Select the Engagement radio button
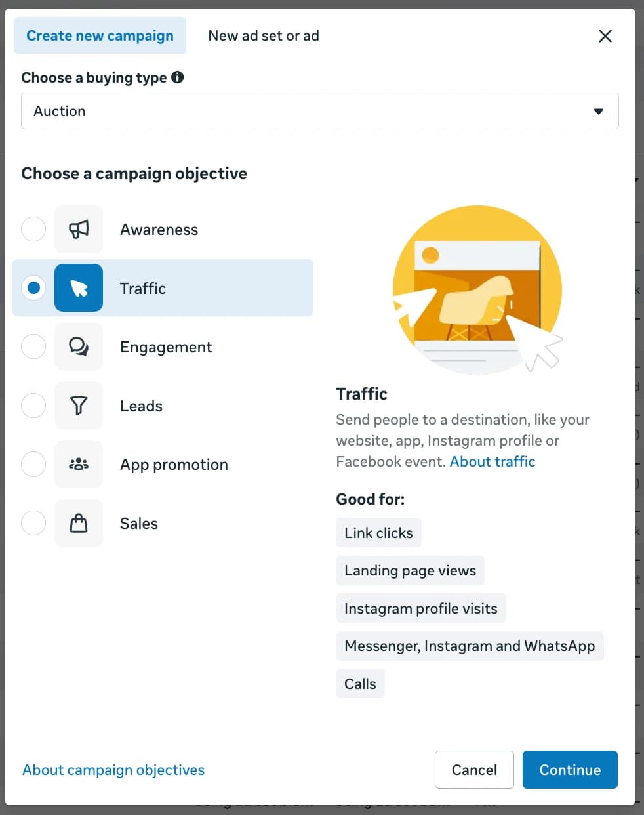This screenshot has height=815, width=644. 33,346
